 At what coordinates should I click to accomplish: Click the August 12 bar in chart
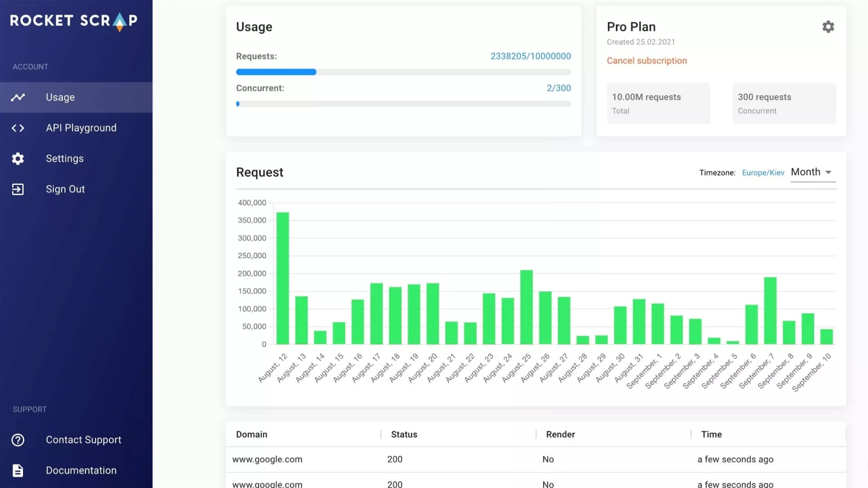283,278
